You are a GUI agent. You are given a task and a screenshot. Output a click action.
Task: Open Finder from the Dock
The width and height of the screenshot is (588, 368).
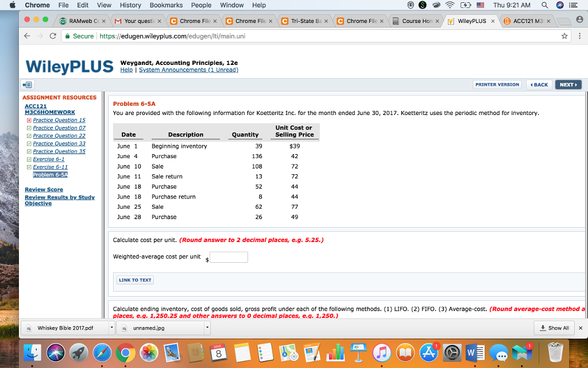click(x=33, y=353)
